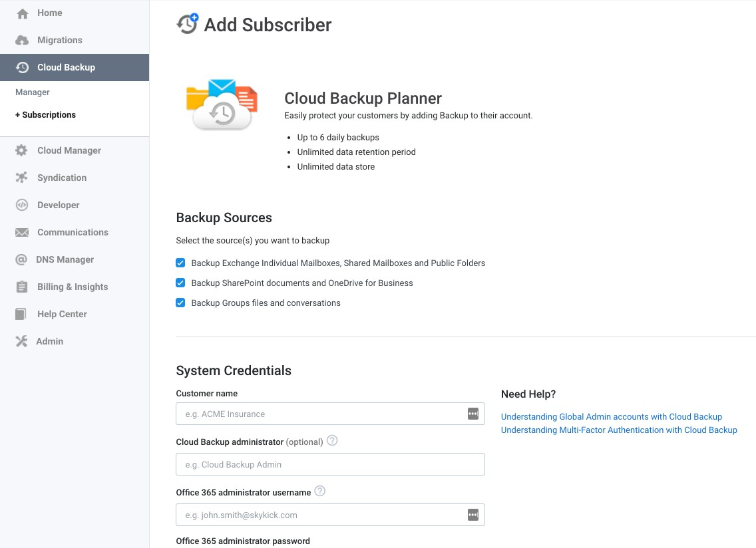This screenshot has height=548, width=756.
Task: Click the Billing & Insights clipboard icon
Action: (x=22, y=287)
